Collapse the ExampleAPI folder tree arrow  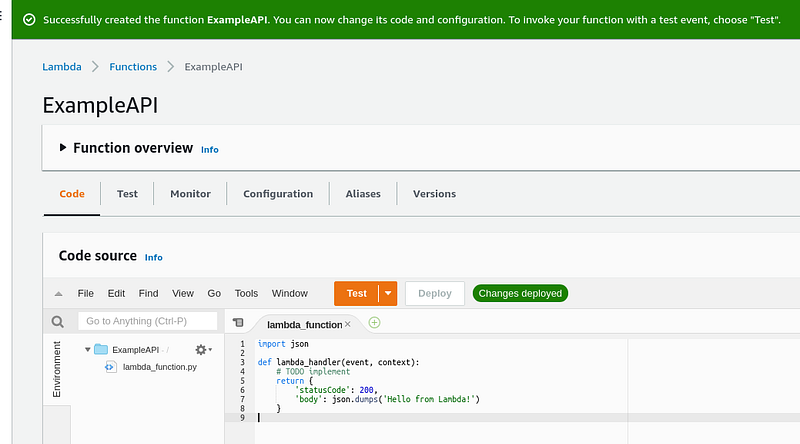(x=88, y=350)
